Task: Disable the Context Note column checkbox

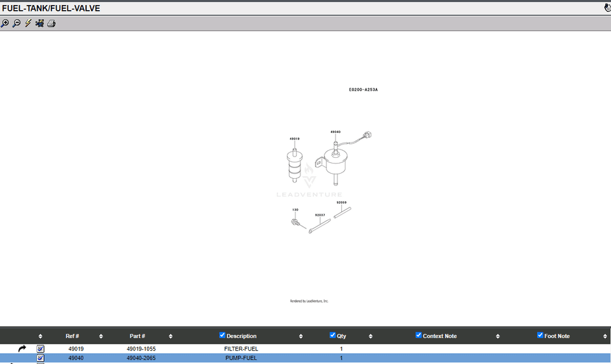Action: click(419, 335)
